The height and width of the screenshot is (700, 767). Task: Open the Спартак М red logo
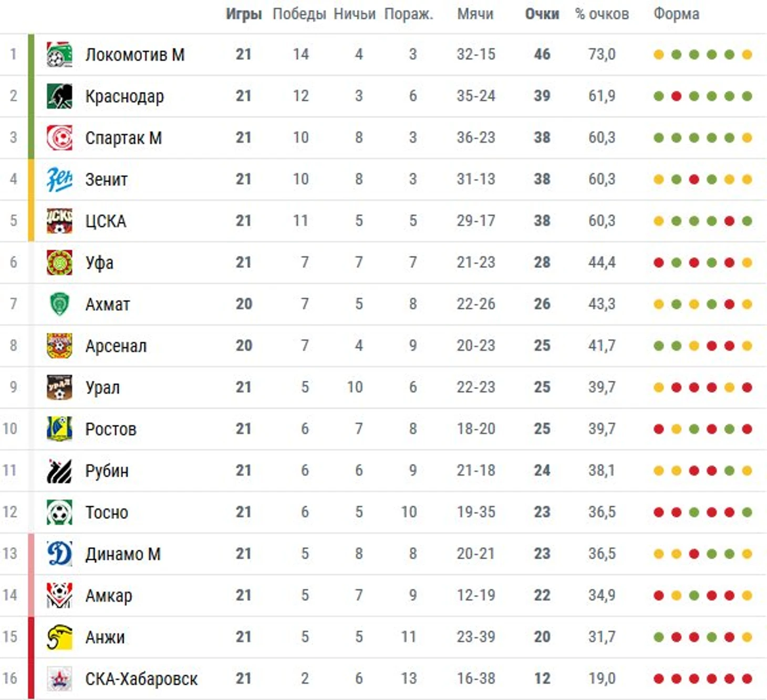click(59, 138)
